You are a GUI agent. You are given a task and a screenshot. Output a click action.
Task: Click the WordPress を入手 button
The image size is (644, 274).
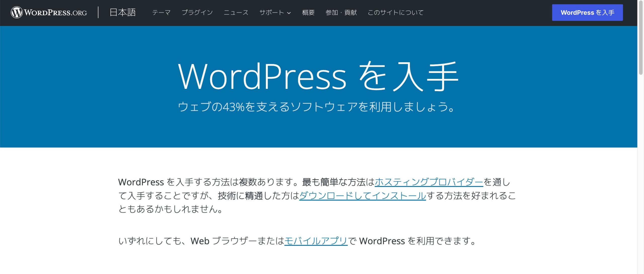[587, 12]
